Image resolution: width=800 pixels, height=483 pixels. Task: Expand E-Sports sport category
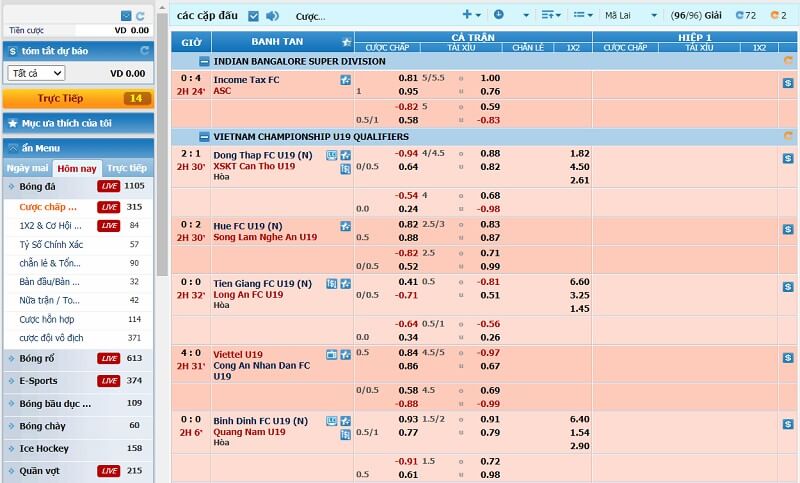[78, 380]
